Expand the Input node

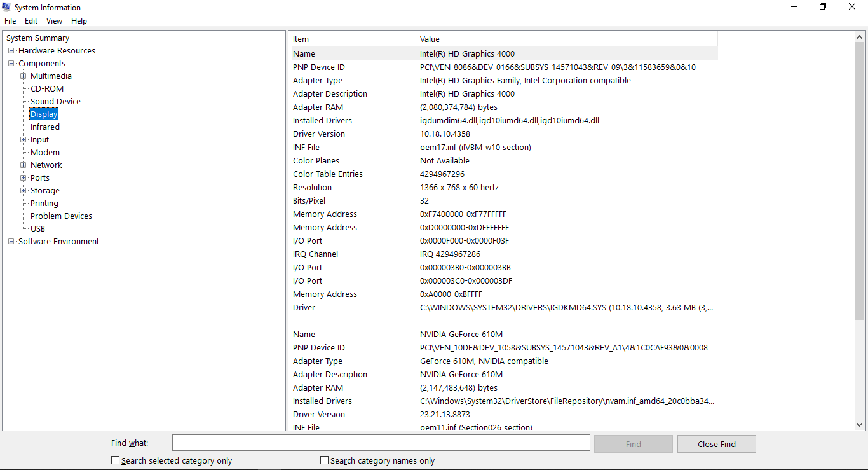coord(22,139)
